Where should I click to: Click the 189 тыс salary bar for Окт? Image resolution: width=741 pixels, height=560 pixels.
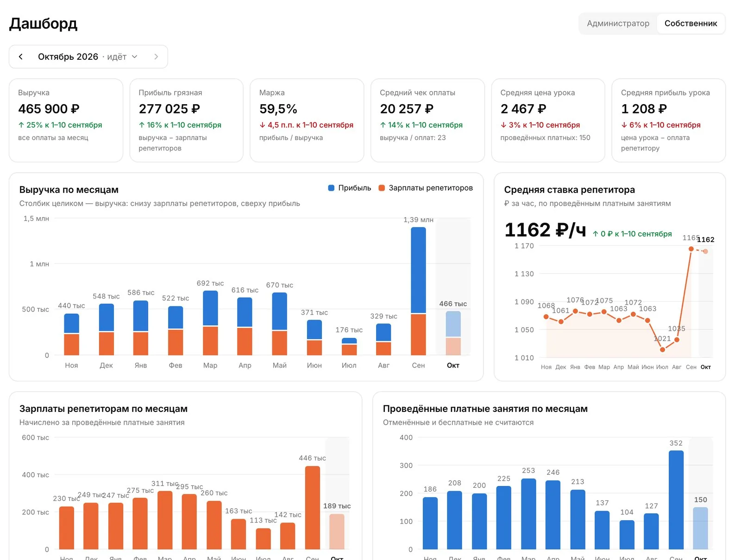click(x=337, y=532)
